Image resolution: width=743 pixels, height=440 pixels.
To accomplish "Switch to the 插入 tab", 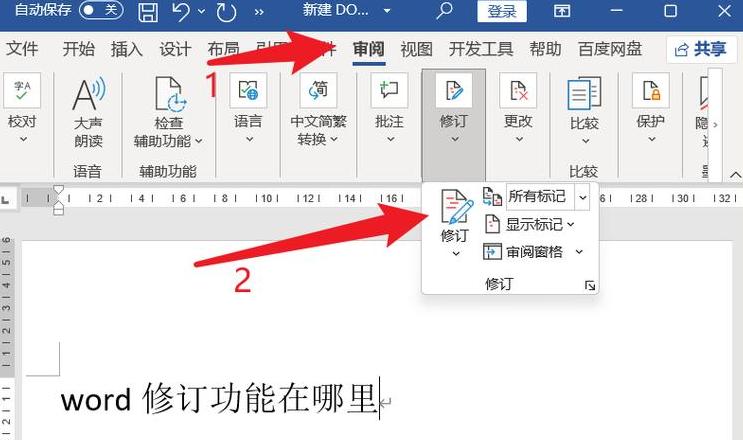I will [127, 49].
